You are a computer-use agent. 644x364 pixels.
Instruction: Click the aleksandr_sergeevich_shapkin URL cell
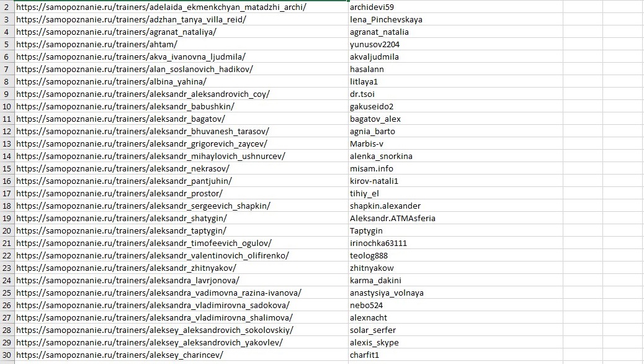(181, 206)
